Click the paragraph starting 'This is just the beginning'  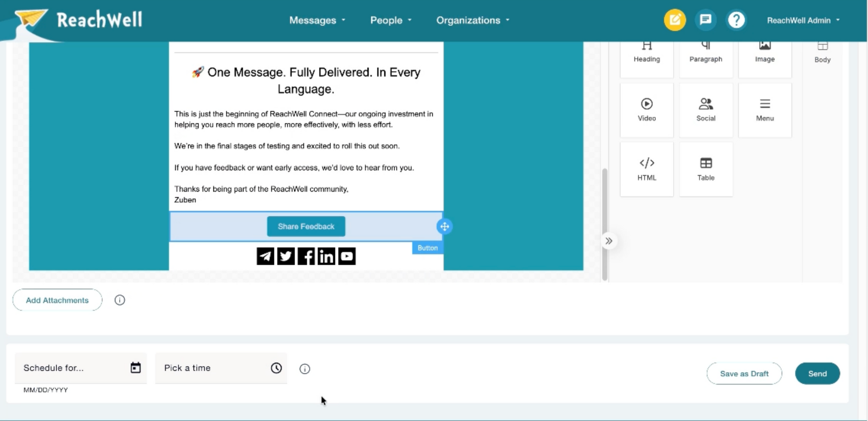pyautogui.click(x=304, y=119)
